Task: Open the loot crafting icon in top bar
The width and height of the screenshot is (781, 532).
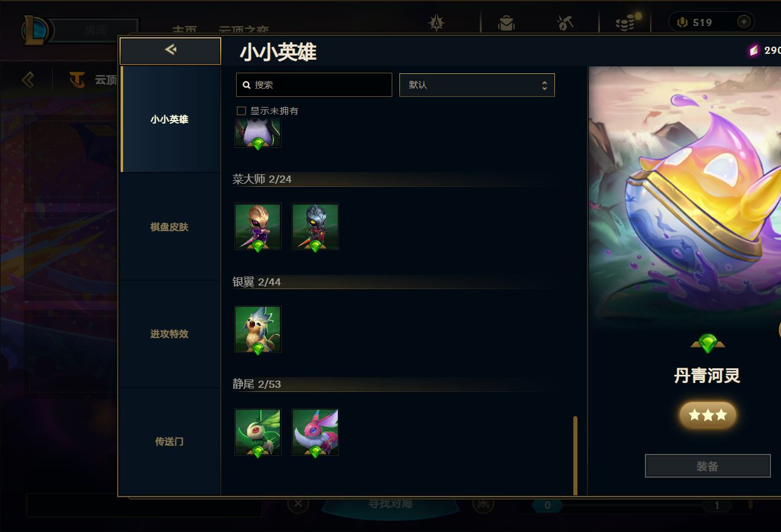Action: (565, 23)
